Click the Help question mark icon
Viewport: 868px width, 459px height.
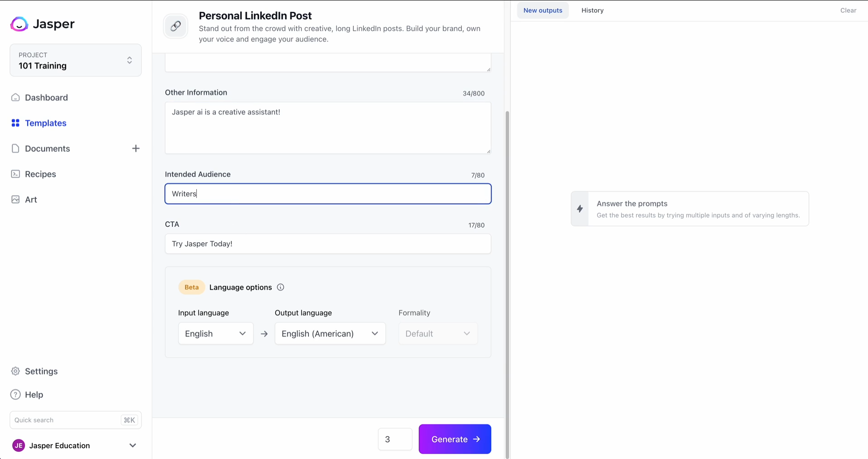point(15,395)
